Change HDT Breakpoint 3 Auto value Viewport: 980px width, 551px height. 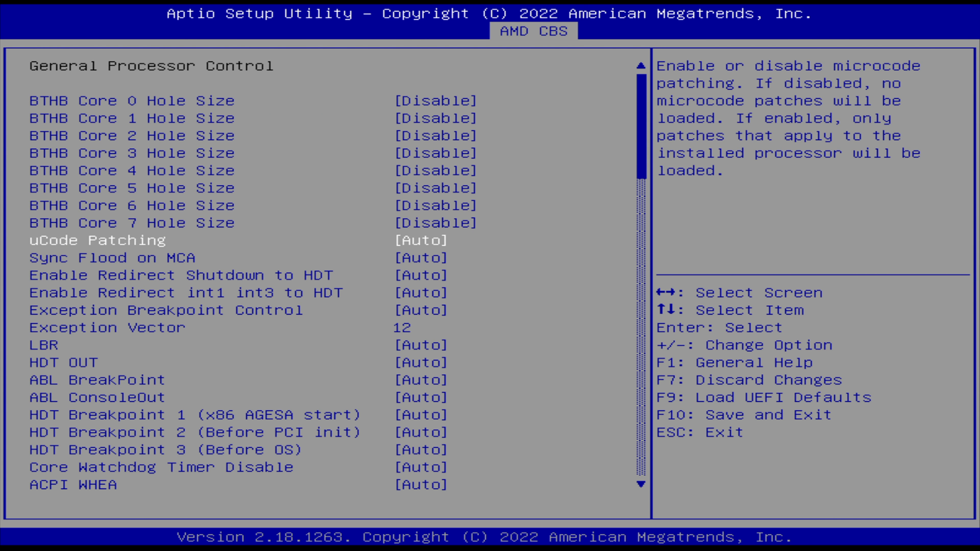[x=421, y=450]
